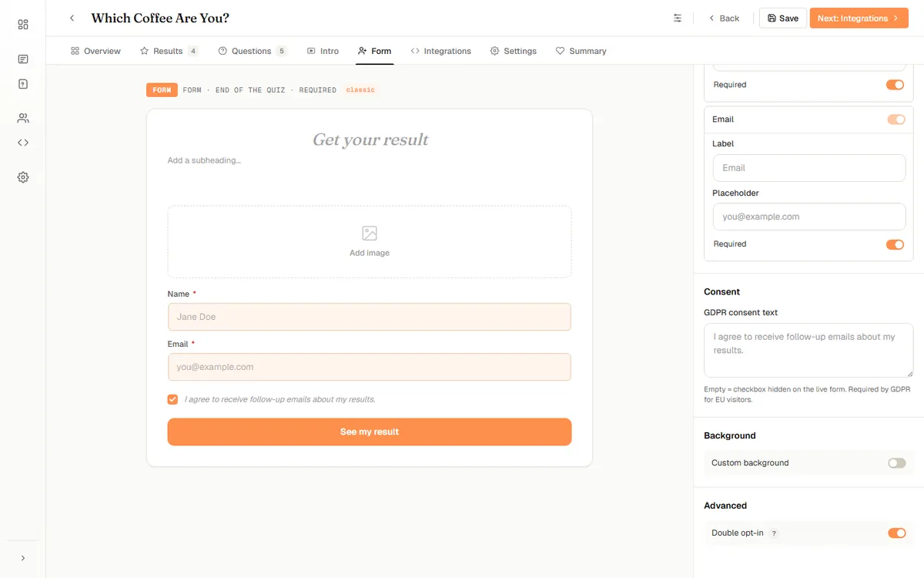
Task: Go back using chevron beside quiz title
Action: pos(72,18)
